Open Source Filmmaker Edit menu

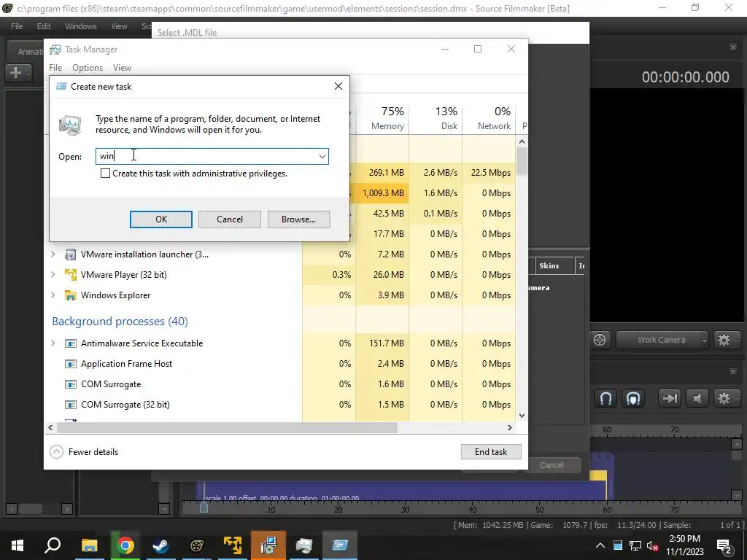point(44,26)
